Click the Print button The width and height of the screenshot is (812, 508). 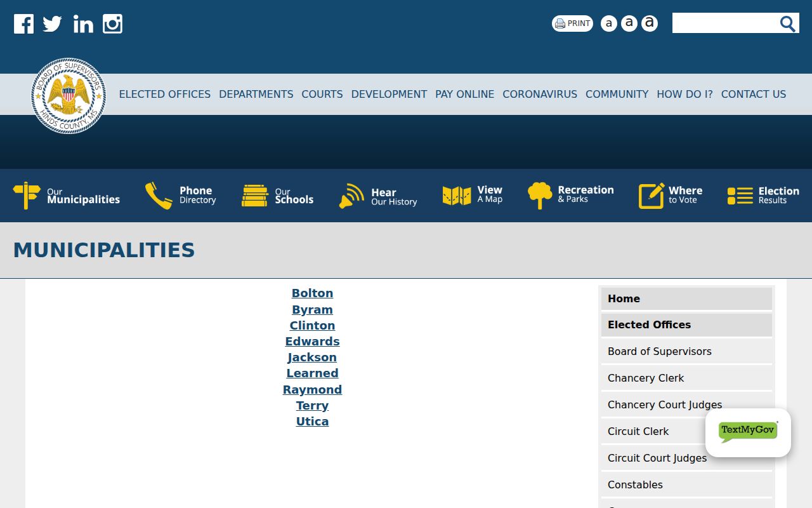click(572, 23)
